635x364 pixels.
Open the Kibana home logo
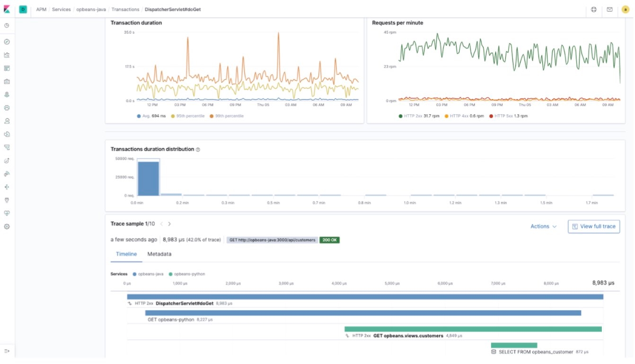[x=7, y=9]
